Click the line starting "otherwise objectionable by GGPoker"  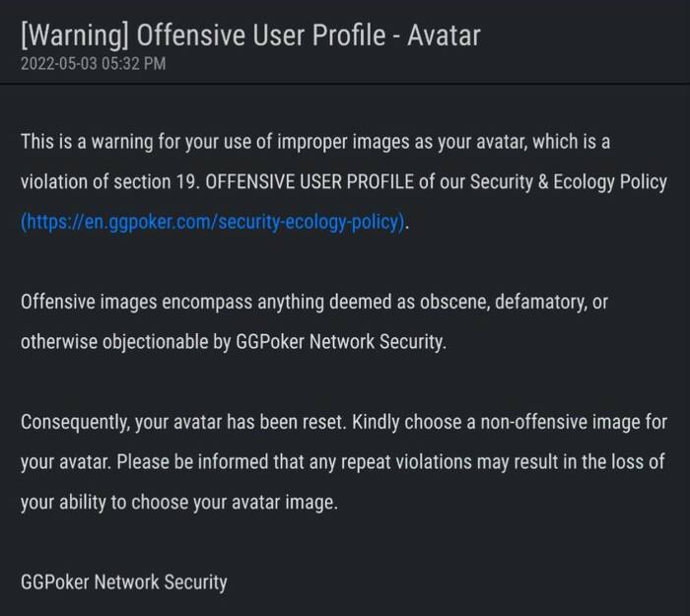[x=234, y=343]
